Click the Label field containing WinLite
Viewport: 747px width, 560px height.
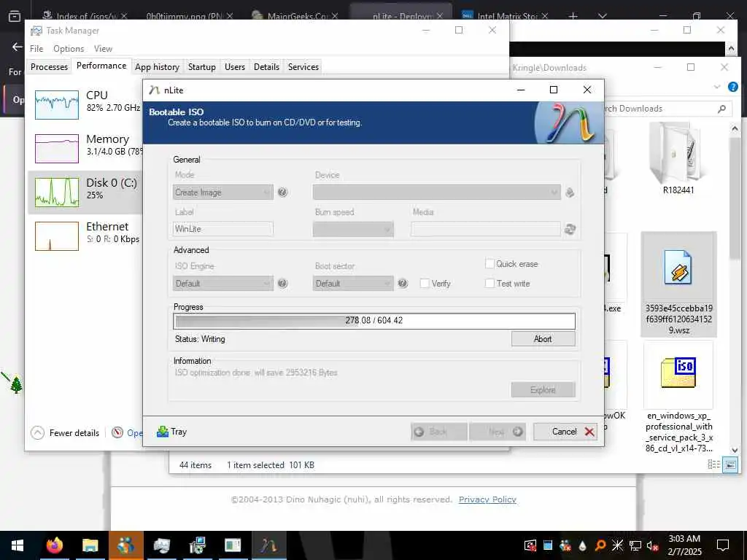point(223,229)
